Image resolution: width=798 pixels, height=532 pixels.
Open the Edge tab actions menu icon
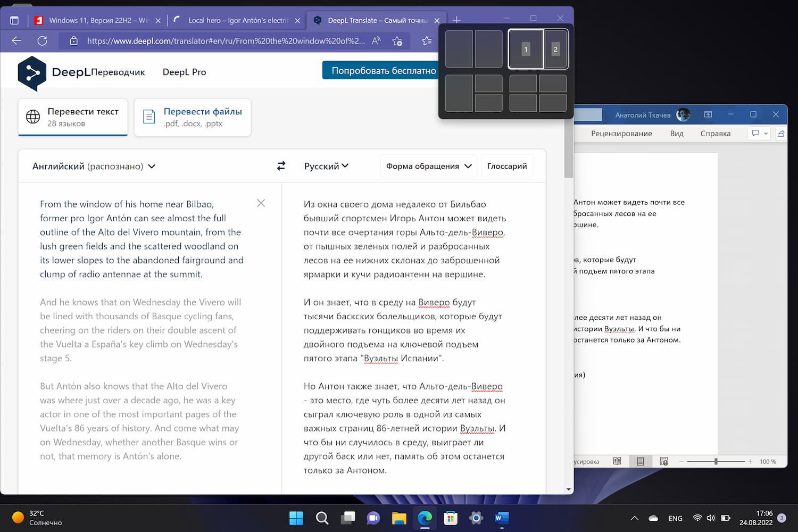point(14,20)
